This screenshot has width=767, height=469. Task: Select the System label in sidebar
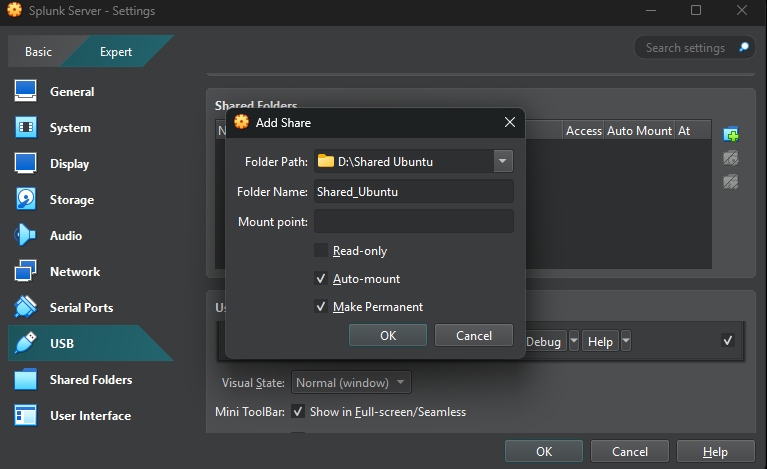point(70,128)
